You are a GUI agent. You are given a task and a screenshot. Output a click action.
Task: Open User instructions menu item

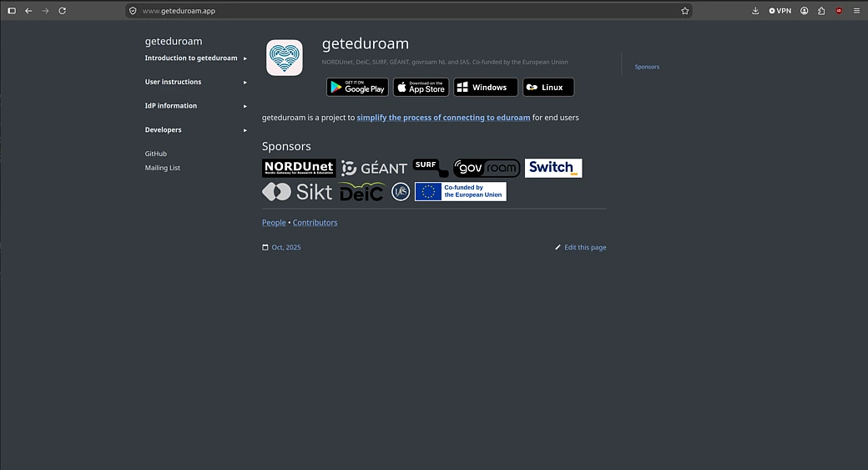coord(174,82)
